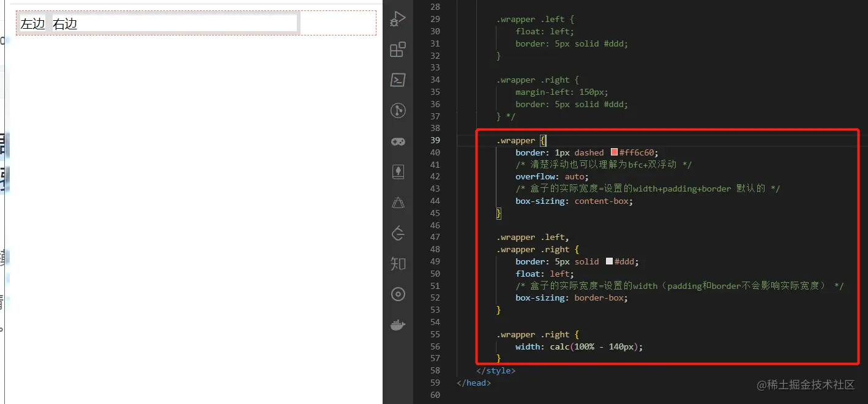Click the closing brace on line 32
Image resolution: width=868 pixels, height=404 pixels.
click(x=499, y=56)
